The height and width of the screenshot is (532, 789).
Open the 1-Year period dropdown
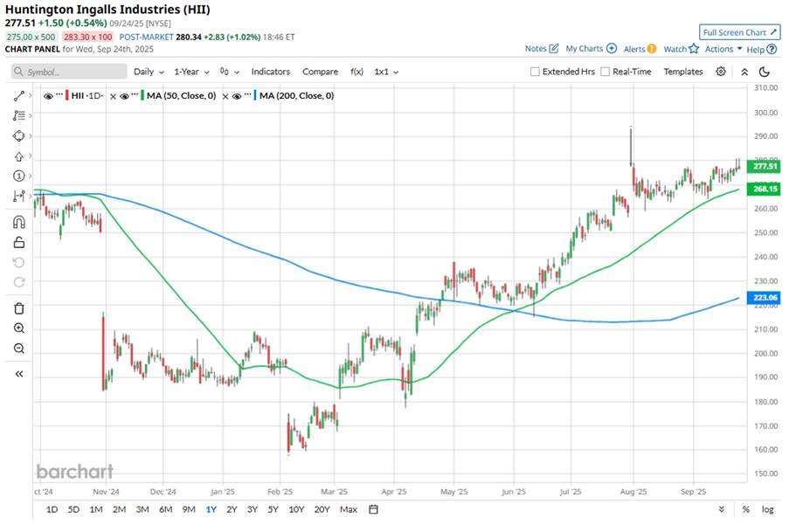[x=191, y=72]
